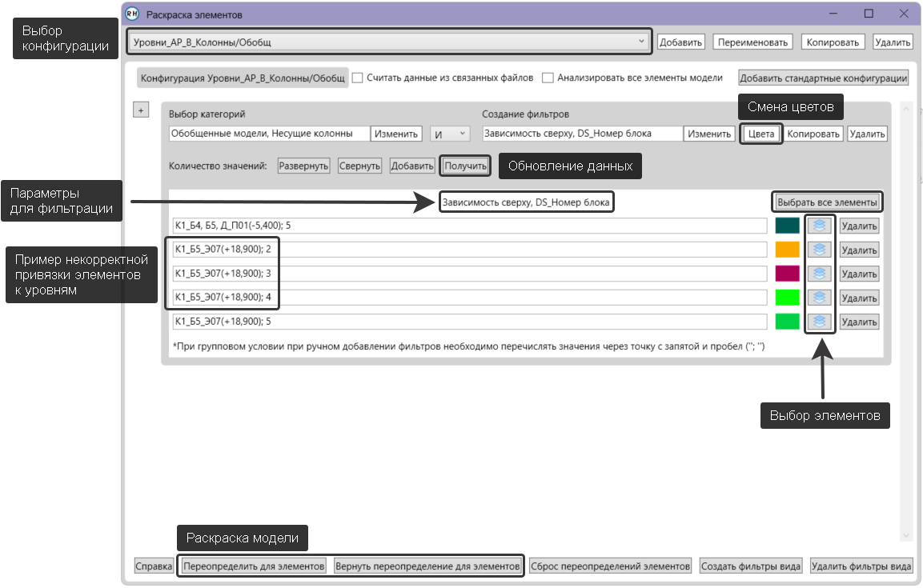The image size is (923, 588).
Task: Select elements for row К1_Б5_Э07(+18,900); 5
Action: click(820, 322)
